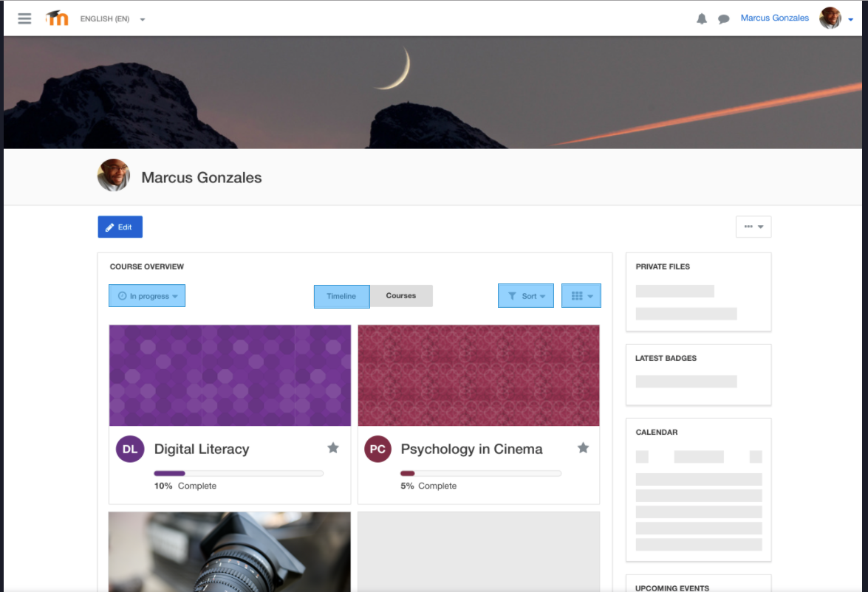Click the Upcoming Events block title

pos(672,588)
